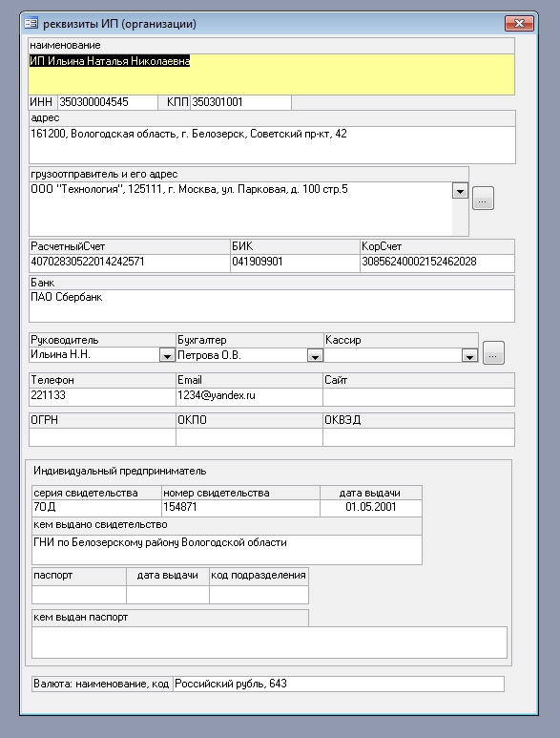Open the ellipsis button next to грузоотправитель field
560x738 pixels.
coord(483,199)
